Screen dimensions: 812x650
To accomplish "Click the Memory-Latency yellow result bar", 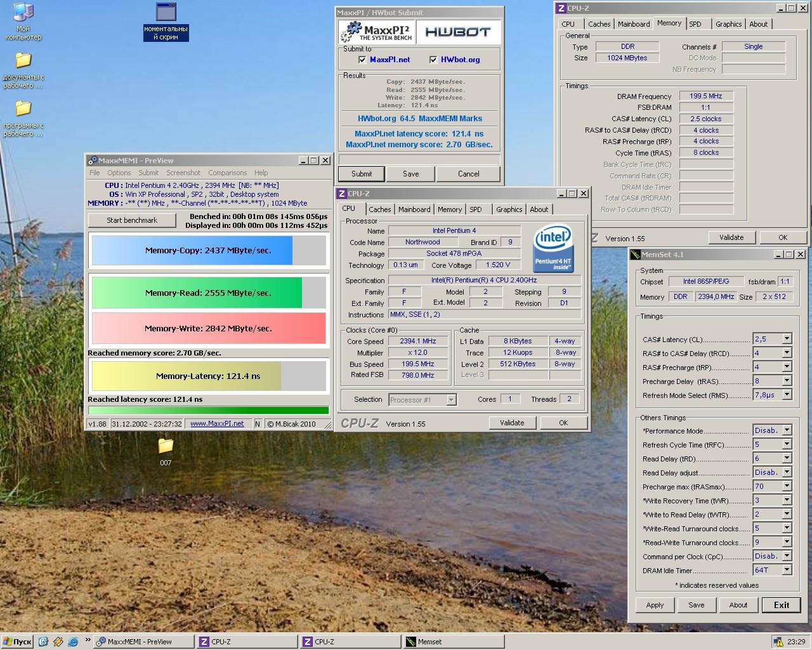I will [x=209, y=376].
